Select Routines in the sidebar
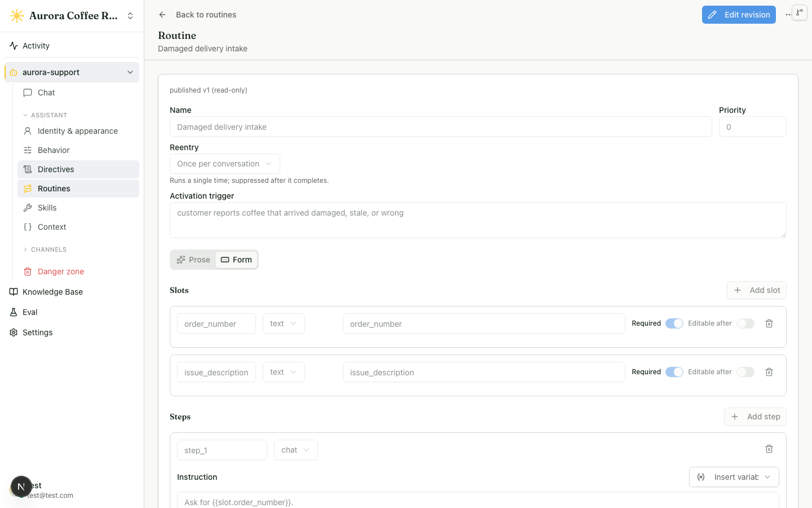812x508 pixels. [78, 189]
